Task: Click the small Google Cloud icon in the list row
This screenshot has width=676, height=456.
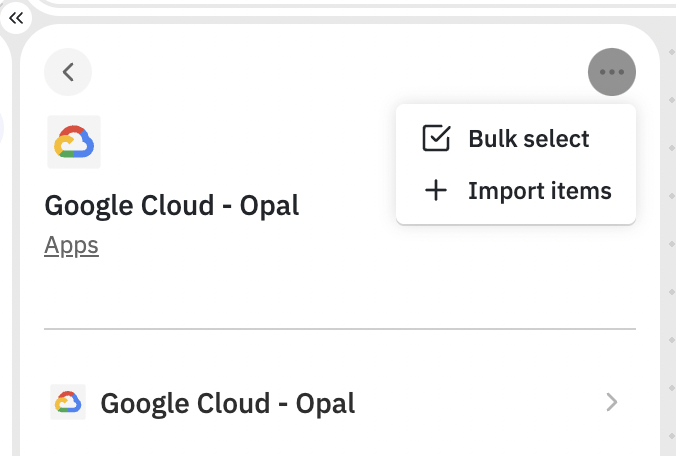Action: tap(68, 402)
